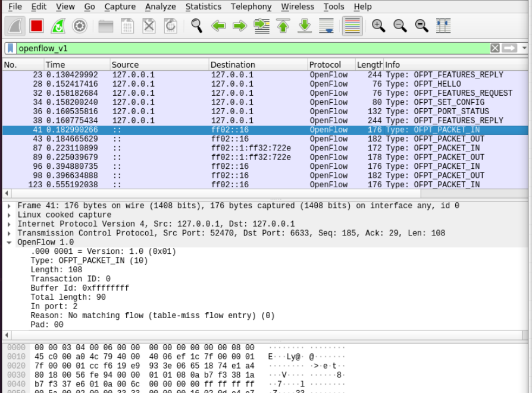Clear the display filter
The height and width of the screenshot is (393, 532).
(495, 48)
